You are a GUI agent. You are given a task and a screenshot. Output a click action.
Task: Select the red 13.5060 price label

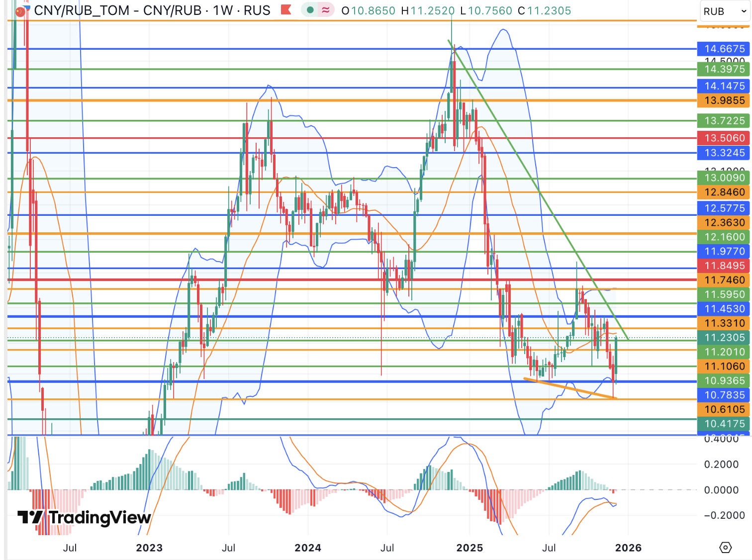point(724,138)
